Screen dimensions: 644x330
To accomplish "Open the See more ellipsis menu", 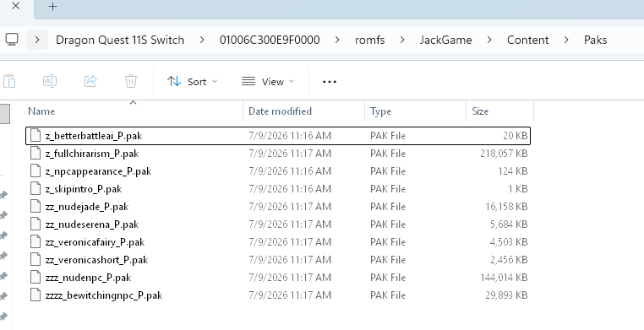I will 330,82.
